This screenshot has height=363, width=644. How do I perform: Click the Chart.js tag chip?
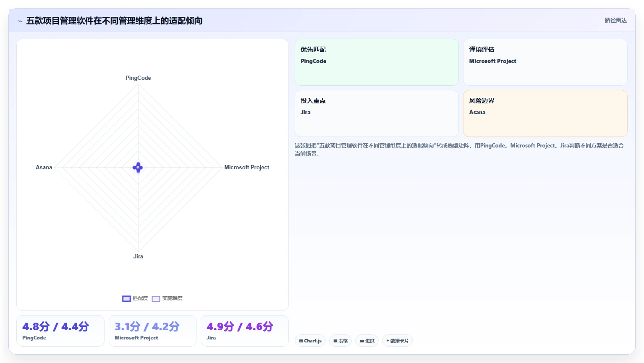point(310,341)
